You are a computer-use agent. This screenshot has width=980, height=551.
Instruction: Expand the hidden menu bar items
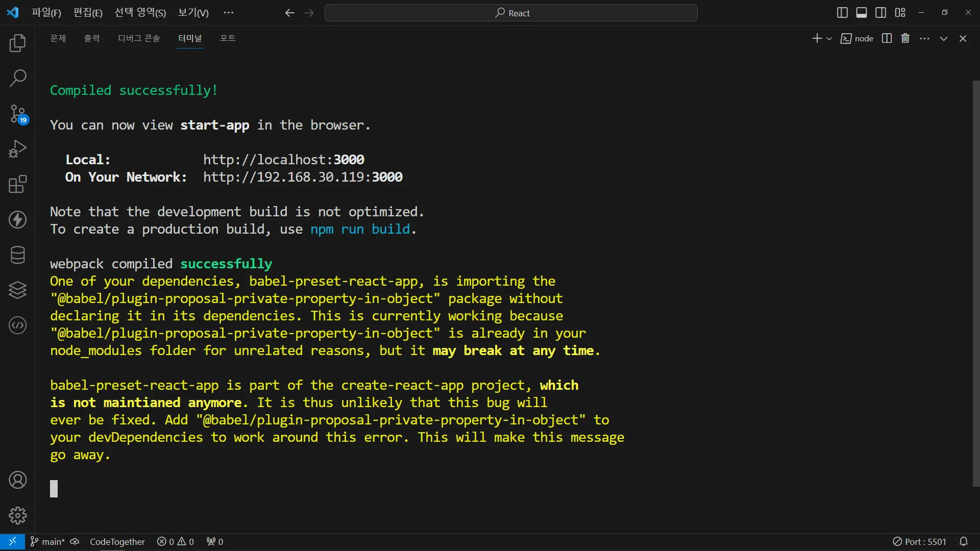pyautogui.click(x=228, y=13)
